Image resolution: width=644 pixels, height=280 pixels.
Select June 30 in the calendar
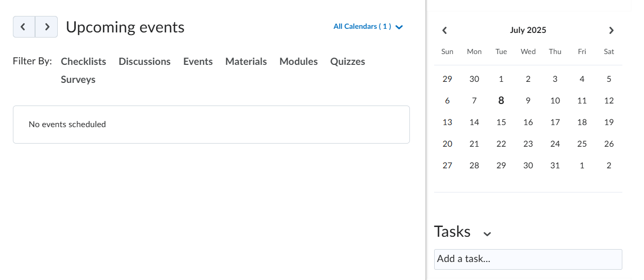474,79
